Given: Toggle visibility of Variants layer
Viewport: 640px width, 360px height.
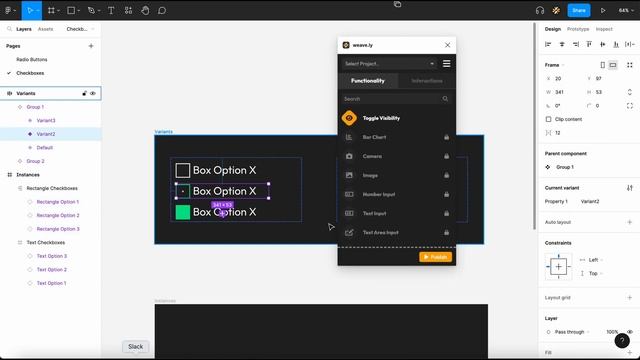Looking at the screenshot, I should pyautogui.click(x=93, y=93).
